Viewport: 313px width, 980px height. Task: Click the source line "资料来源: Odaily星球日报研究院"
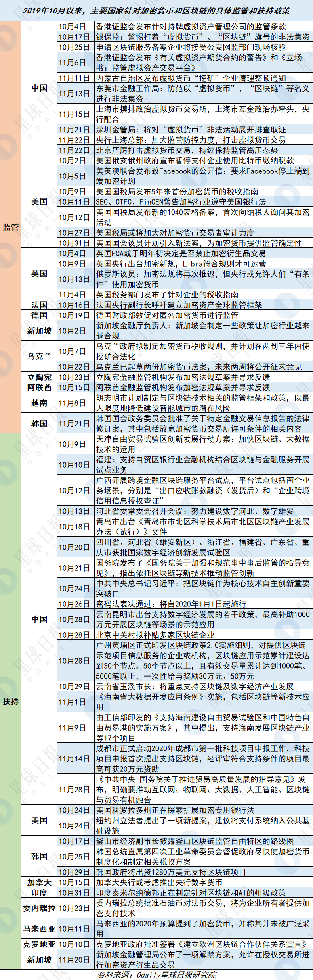[156, 975]
